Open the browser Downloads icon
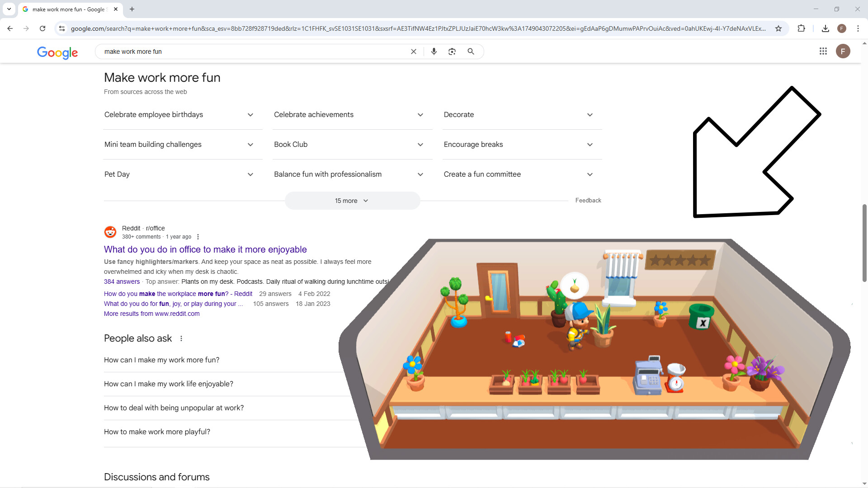The height and width of the screenshot is (488, 868). pyautogui.click(x=825, y=28)
